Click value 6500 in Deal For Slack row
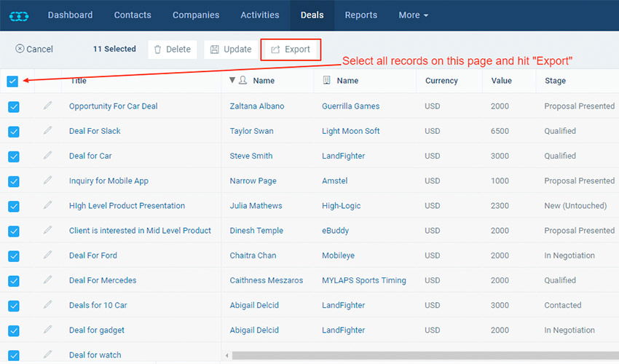Screen dimensions: 619x364 point(500,131)
